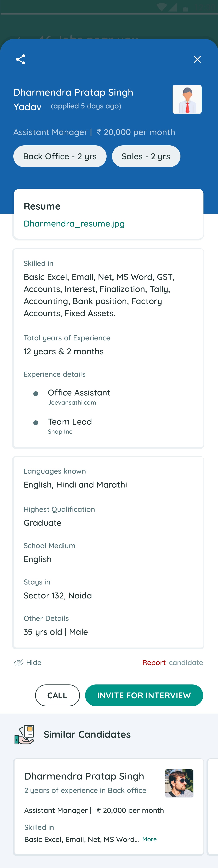Open the Dharmendra Pratap Singh similar candidate card
The width and height of the screenshot is (218, 868).
pos(84,776)
